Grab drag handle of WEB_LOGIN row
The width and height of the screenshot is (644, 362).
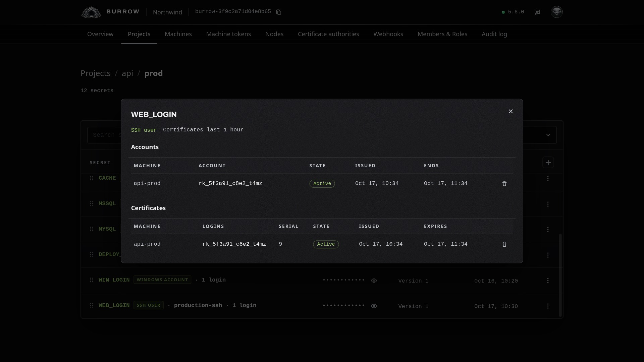[x=92, y=305]
